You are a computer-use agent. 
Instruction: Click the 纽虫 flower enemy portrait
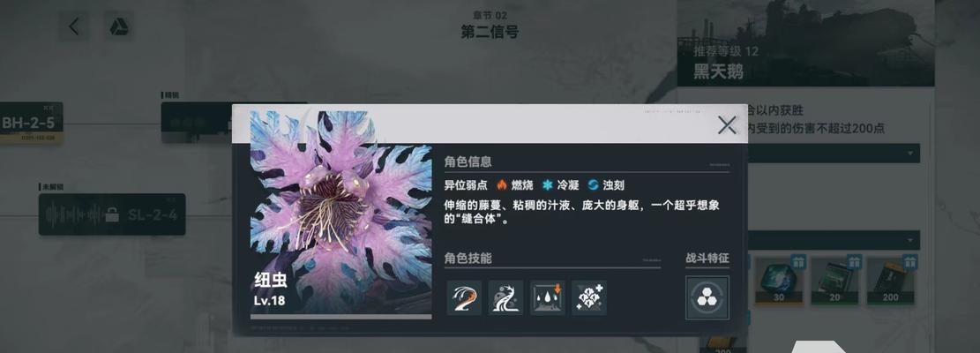pyautogui.click(x=340, y=213)
